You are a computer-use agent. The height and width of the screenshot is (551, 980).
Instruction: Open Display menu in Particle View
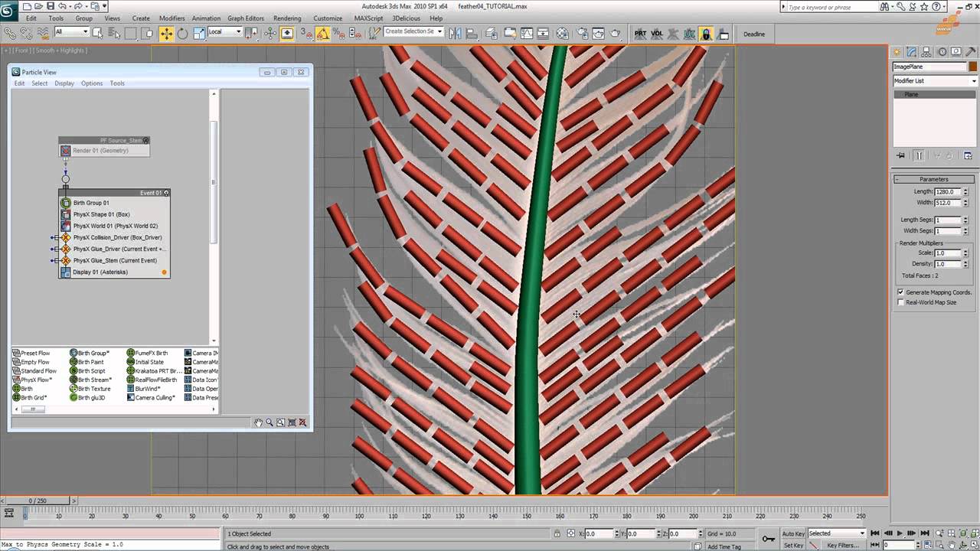pyautogui.click(x=64, y=83)
